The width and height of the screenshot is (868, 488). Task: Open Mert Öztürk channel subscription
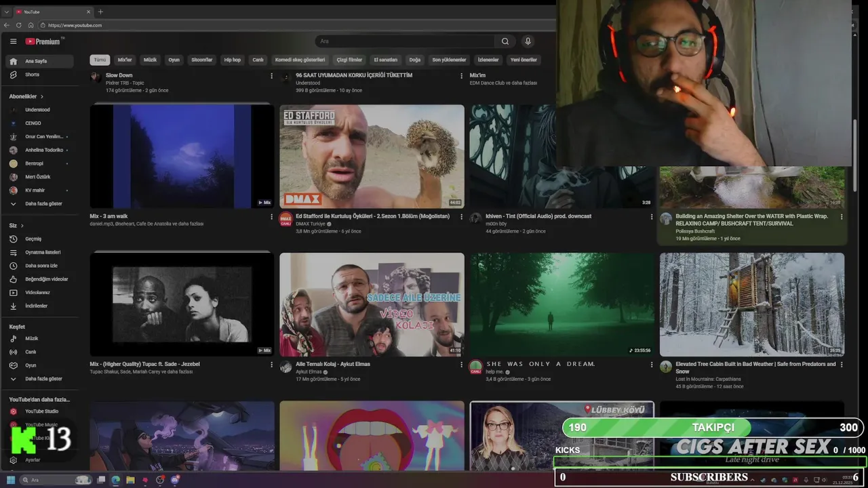[x=38, y=177]
